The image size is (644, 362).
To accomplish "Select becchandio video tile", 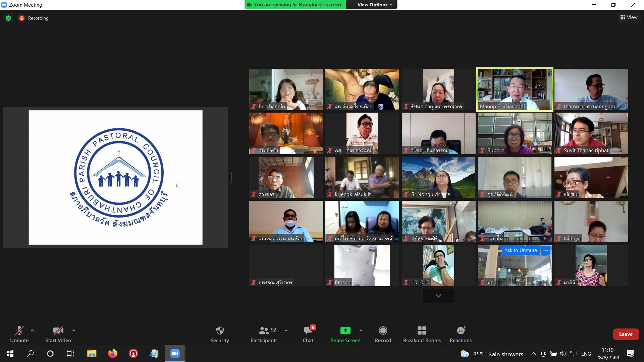I will 286,89.
